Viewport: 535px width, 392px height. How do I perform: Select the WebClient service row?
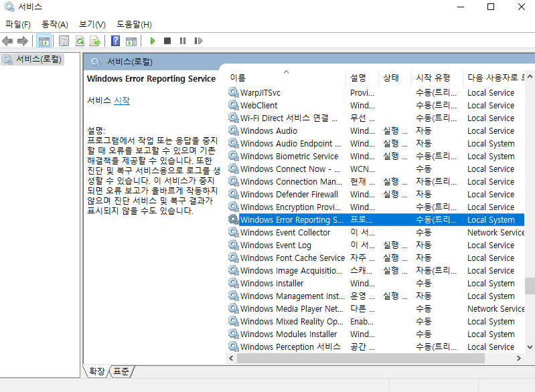tap(376, 105)
